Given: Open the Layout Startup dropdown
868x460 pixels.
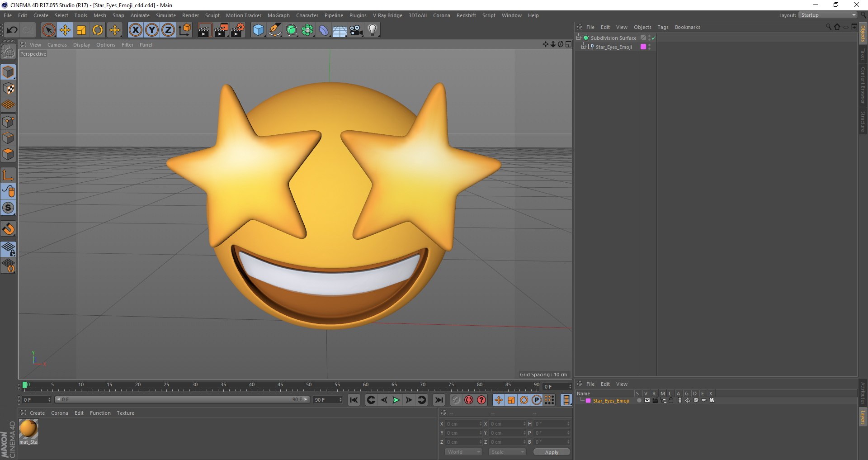Looking at the screenshot, I should tap(828, 15).
